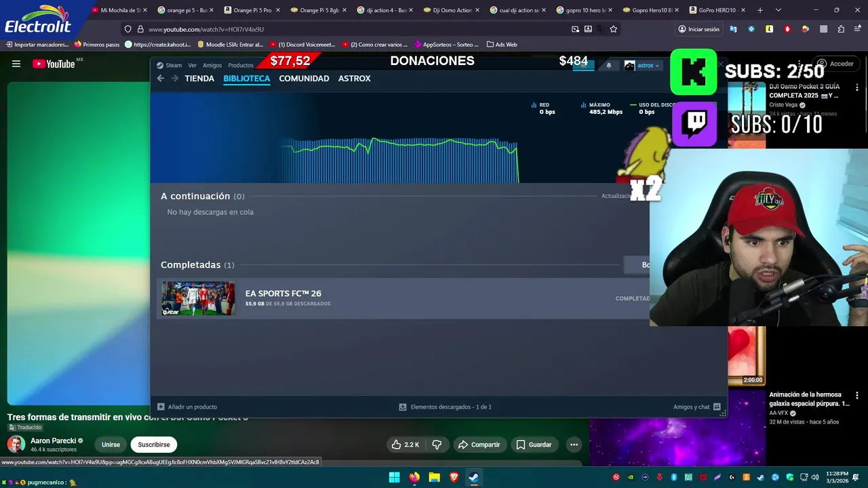This screenshot has width=868, height=488.
Task: Open the Discord Voicemeeter bookmark
Action: (x=302, y=45)
